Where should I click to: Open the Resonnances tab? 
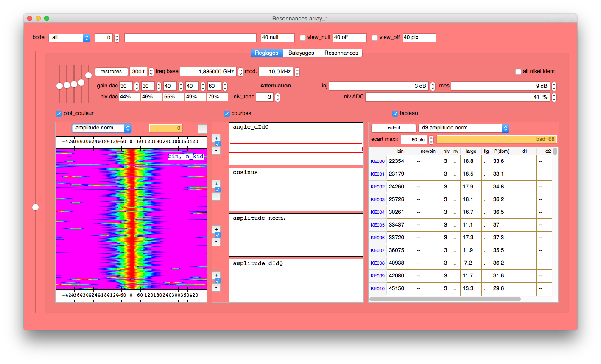tap(341, 53)
